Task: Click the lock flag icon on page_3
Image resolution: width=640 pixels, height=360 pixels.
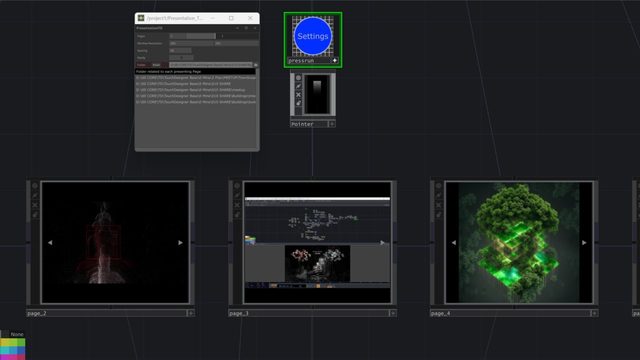Action: pos(237,214)
